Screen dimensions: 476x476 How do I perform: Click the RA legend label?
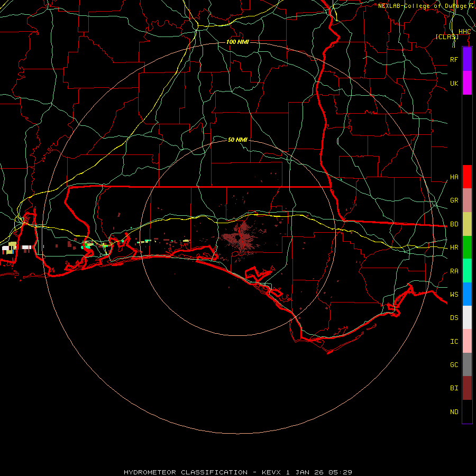pos(454,271)
